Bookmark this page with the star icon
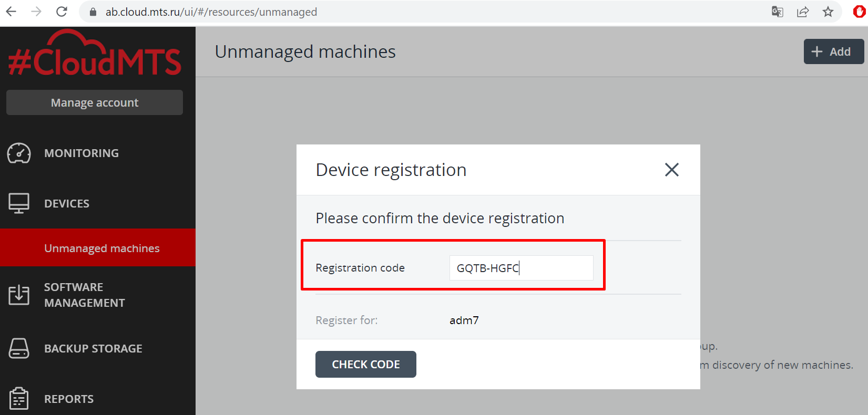Viewport: 868px width, 415px height. pyautogui.click(x=828, y=12)
